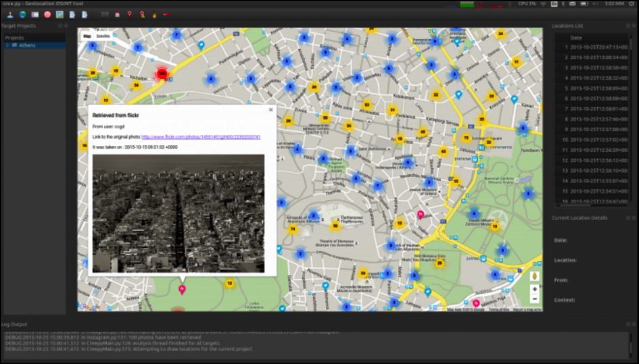
Task: Click the red 124 cluster marker
Action: pos(162,73)
